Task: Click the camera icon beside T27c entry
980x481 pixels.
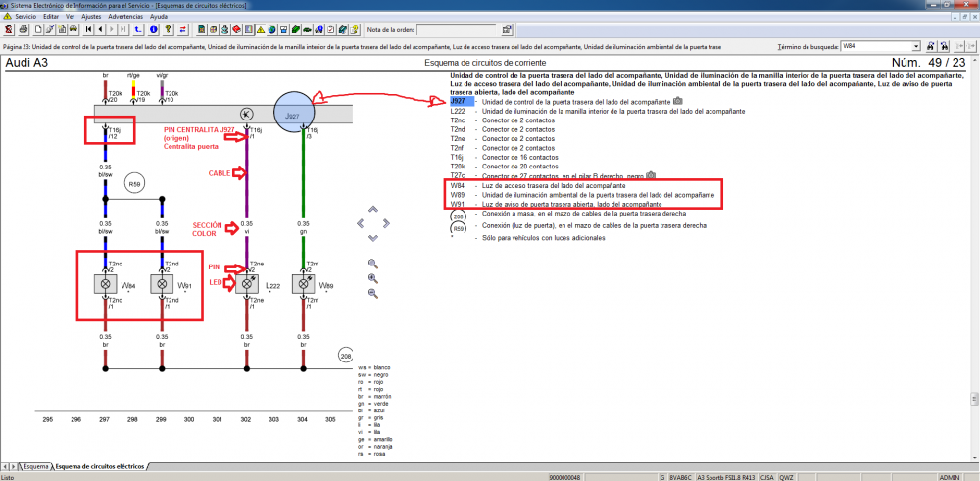Action: [x=651, y=175]
